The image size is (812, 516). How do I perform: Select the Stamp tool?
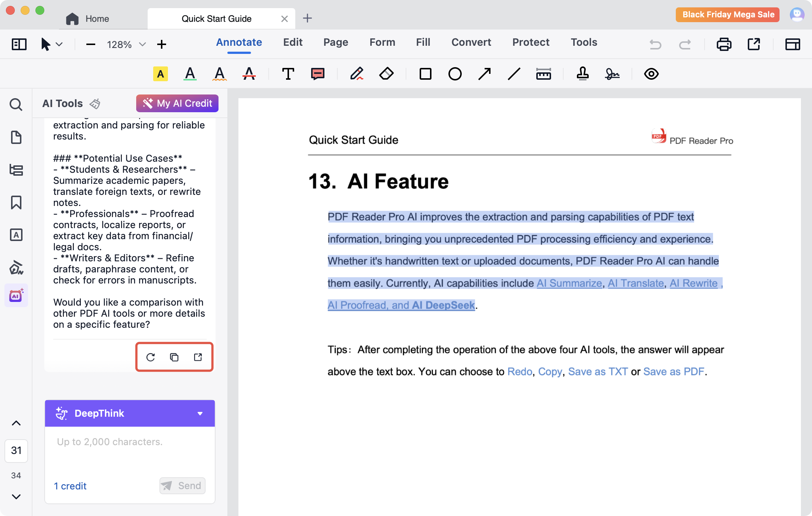pos(582,74)
